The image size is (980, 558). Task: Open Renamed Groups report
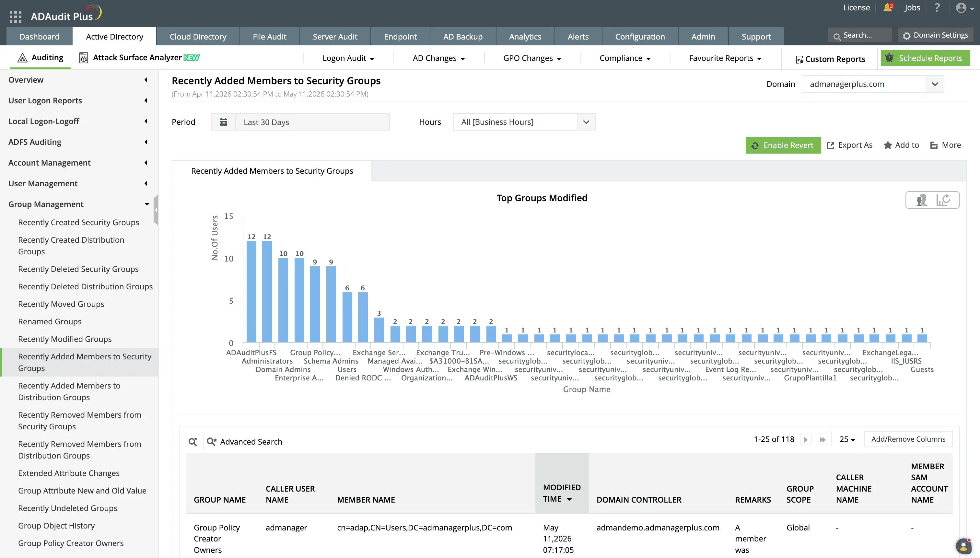(50, 321)
